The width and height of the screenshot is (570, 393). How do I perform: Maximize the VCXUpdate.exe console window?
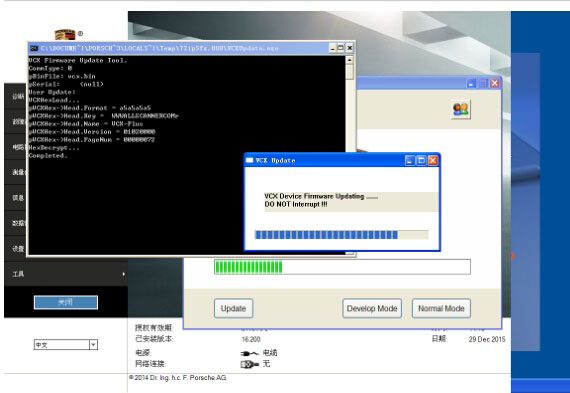click(x=341, y=48)
